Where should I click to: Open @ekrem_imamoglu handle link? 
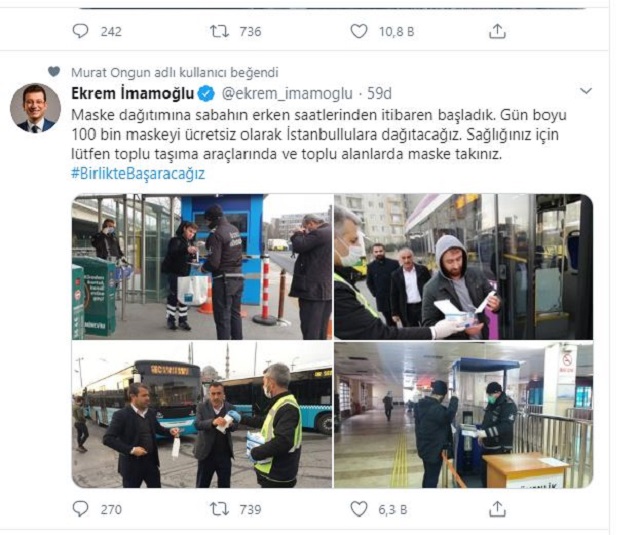click(287, 93)
